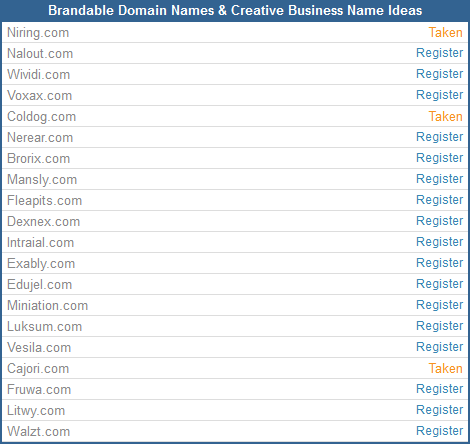Click Register beside Walzt.com
The image size is (470, 444).
point(440,431)
